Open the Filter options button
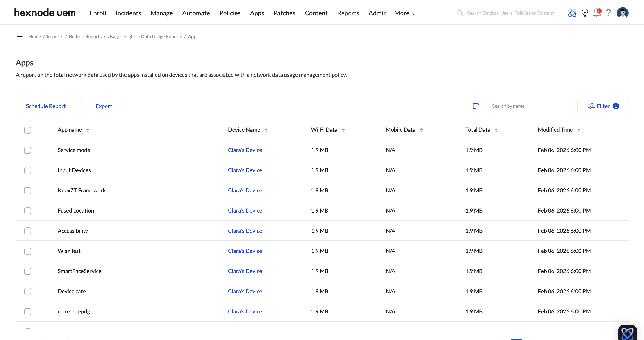Viewport: 644px width, 340px height. [x=603, y=106]
